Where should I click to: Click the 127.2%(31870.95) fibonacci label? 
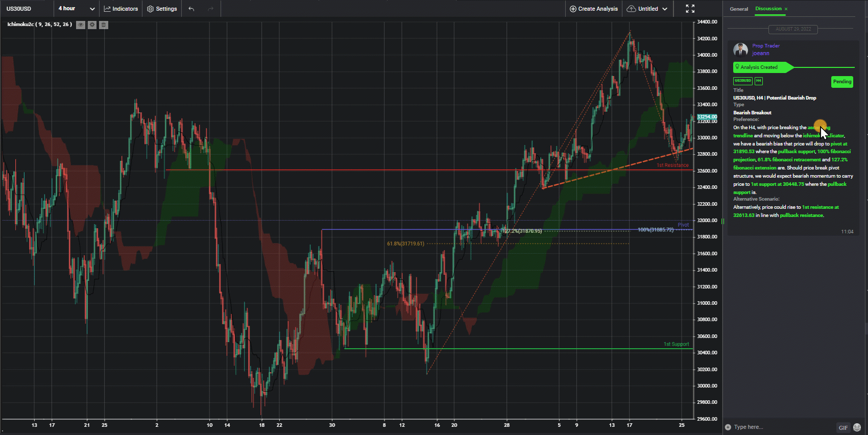click(522, 231)
